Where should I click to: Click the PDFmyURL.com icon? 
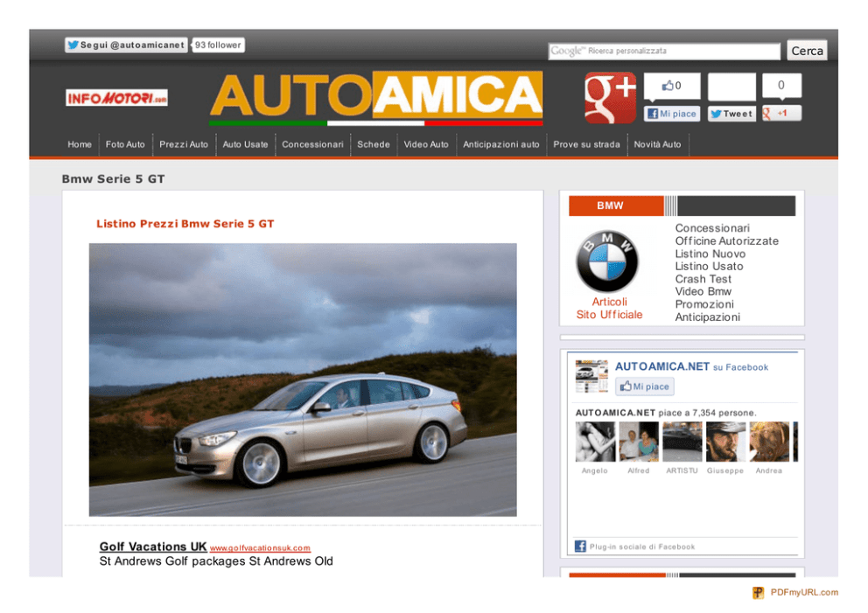click(758, 593)
